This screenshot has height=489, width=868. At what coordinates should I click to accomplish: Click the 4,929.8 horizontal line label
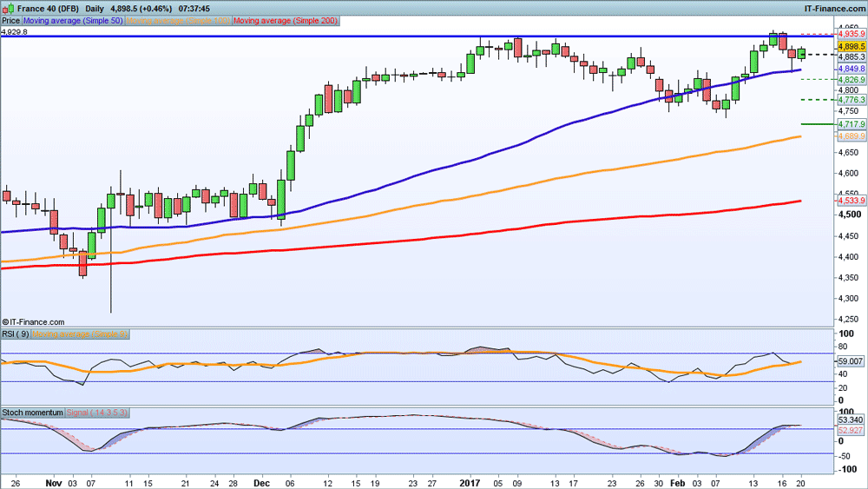[14, 32]
